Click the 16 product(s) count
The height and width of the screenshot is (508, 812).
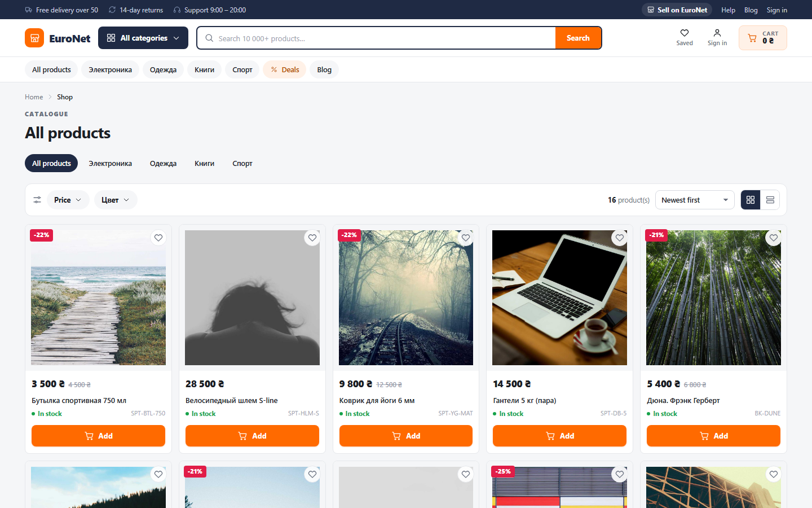(x=628, y=200)
